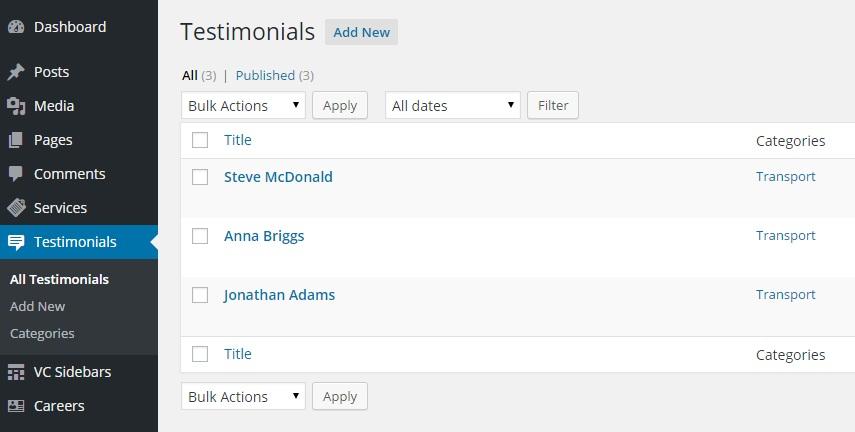Open the top Bulk Actions dropdown

[244, 106]
